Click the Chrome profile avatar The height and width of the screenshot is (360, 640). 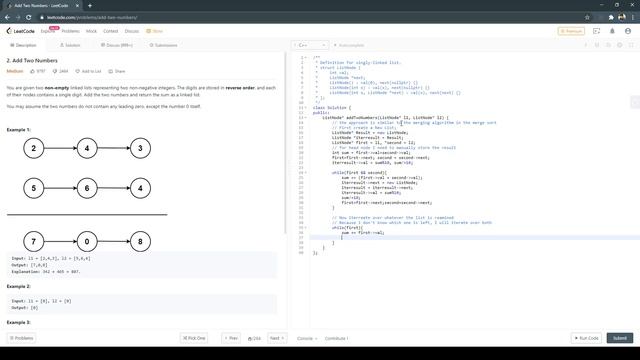[622, 17]
